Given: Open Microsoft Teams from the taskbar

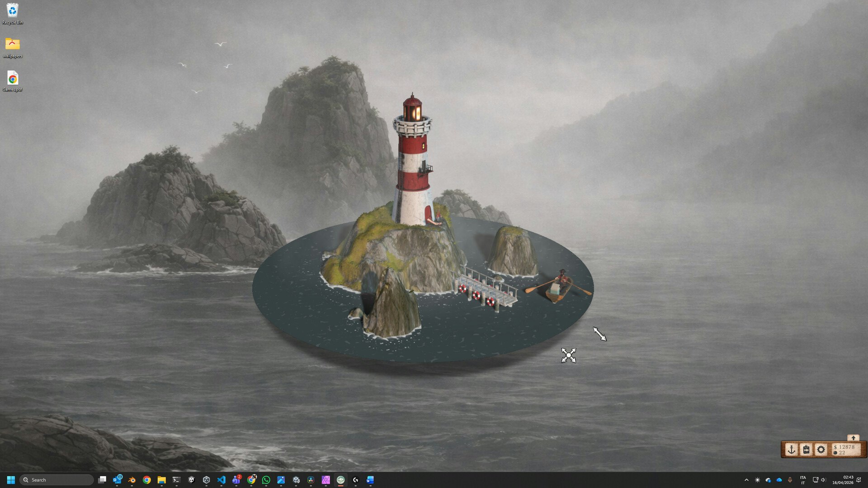Looking at the screenshot, I should pos(236,480).
